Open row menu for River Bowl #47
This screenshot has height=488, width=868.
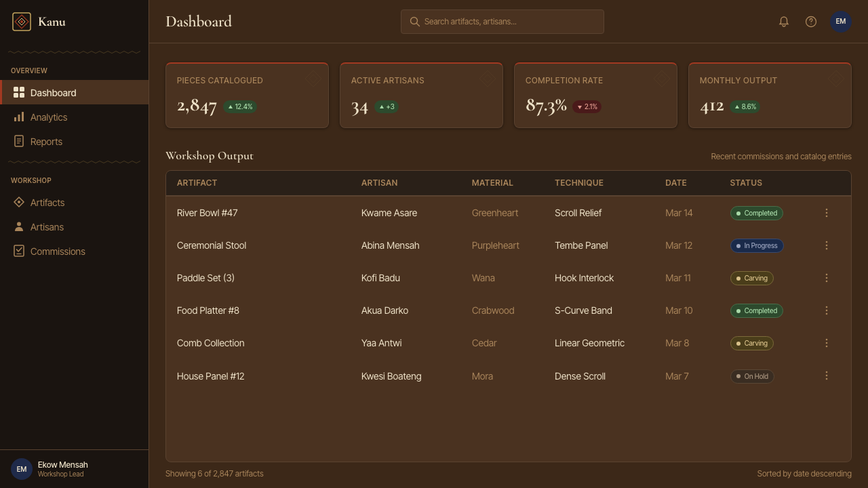pos(827,213)
